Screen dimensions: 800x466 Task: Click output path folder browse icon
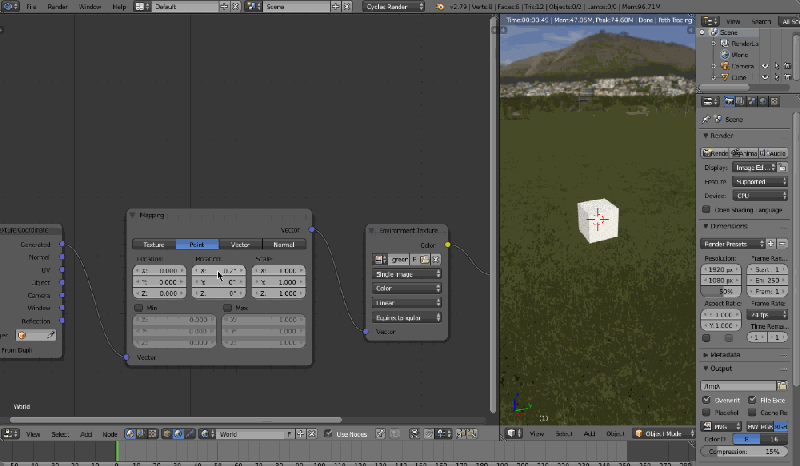pos(782,386)
